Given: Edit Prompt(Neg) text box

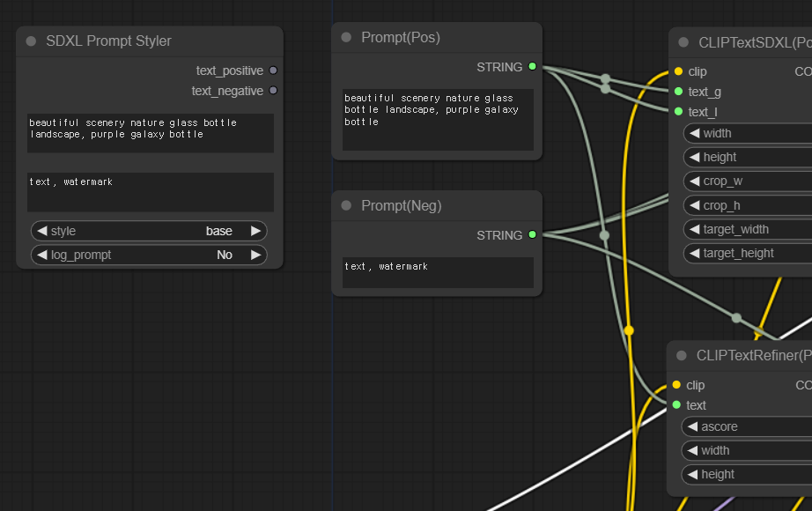Looking at the screenshot, I should (x=438, y=272).
